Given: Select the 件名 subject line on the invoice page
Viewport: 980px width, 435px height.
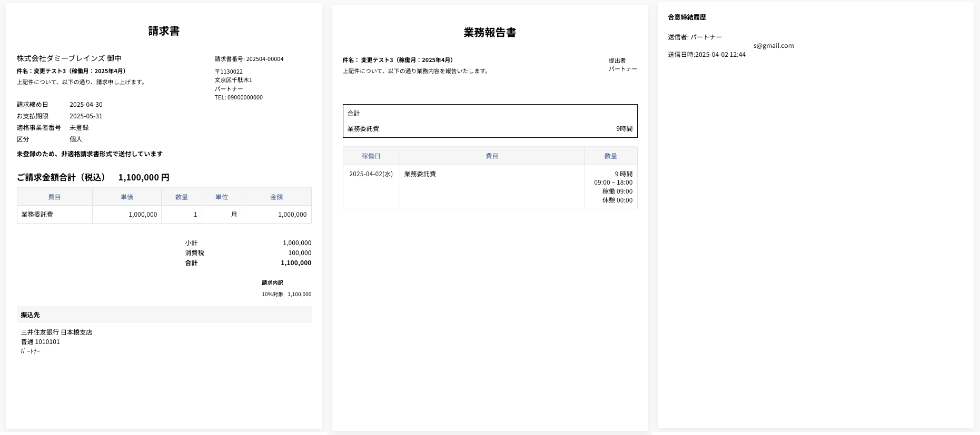Looking at the screenshot, I should pyautogui.click(x=71, y=71).
